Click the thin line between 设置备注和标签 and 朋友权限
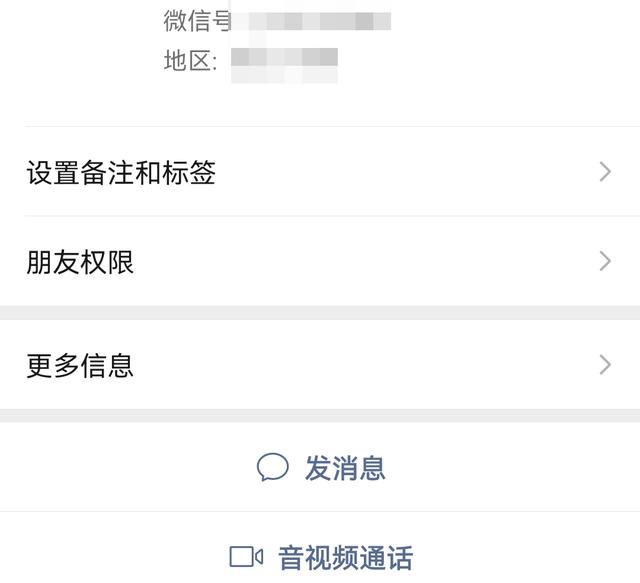640x583 pixels. pyautogui.click(x=332, y=216)
